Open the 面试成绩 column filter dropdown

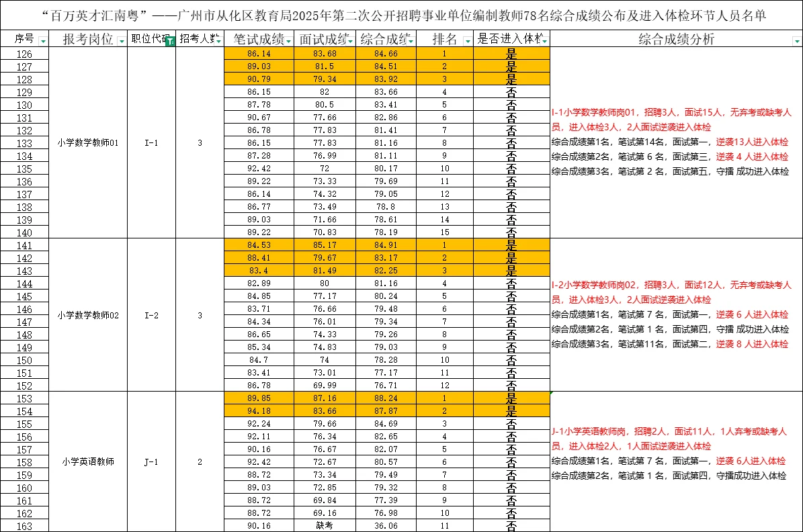pyautogui.click(x=350, y=41)
